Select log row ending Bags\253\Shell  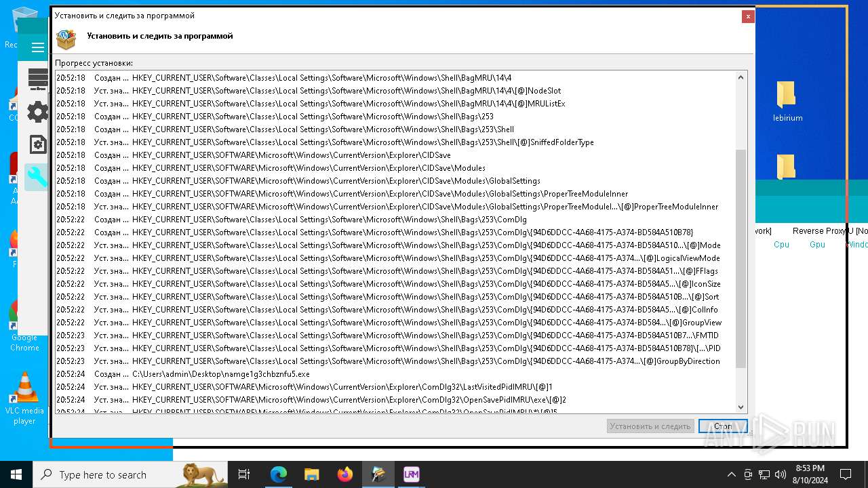(x=395, y=129)
